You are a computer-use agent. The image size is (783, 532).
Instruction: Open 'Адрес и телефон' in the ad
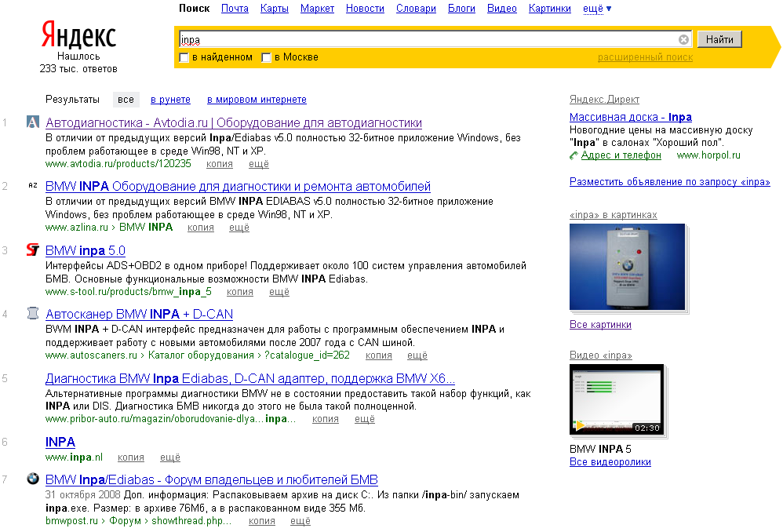point(621,155)
